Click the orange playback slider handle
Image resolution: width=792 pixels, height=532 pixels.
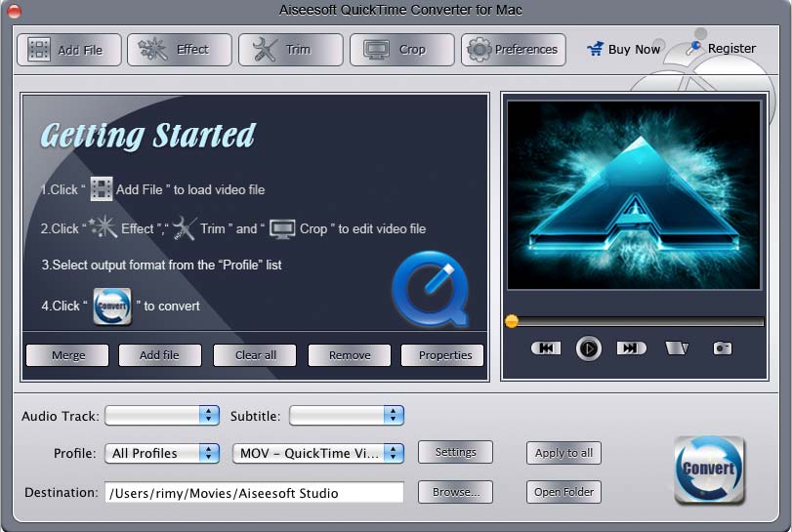click(x=511, y=321)
